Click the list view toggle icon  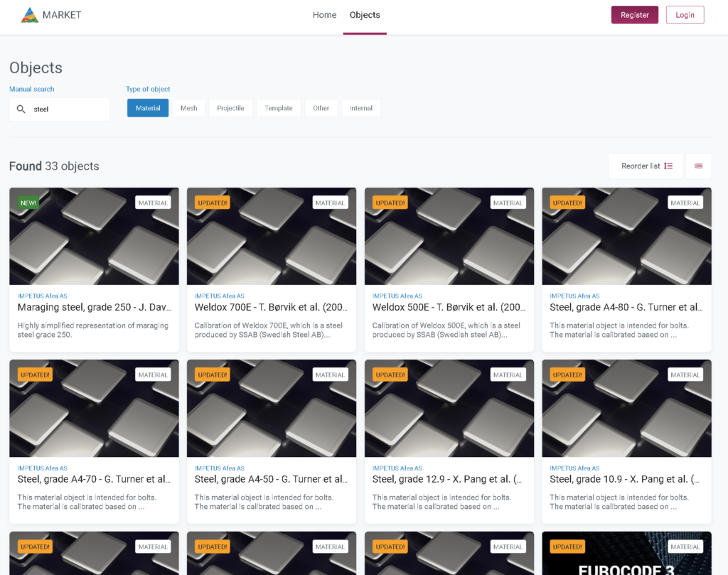point(698,166)
